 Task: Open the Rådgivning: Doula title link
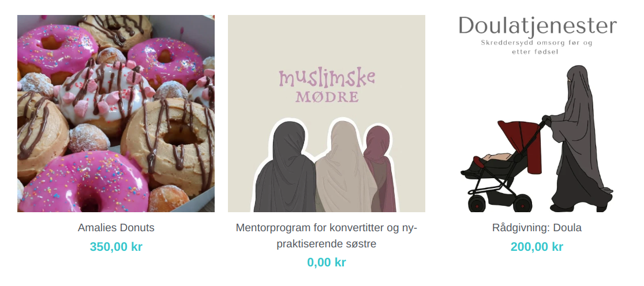coord(537,228)
